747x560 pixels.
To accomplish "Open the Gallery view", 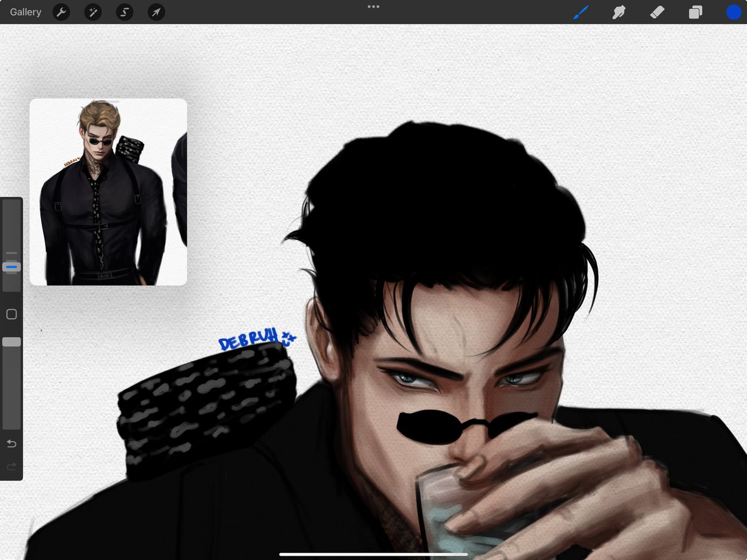I will [26, 12].
